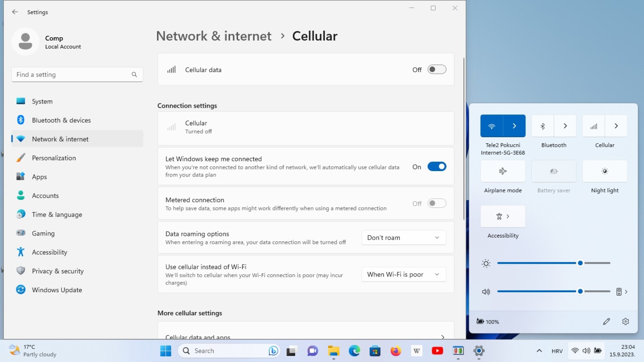Launch Microsoft Edge from taskbar
Image resolution: width=644 pixels, height=362 pixels.
click(x=354, y=351)
